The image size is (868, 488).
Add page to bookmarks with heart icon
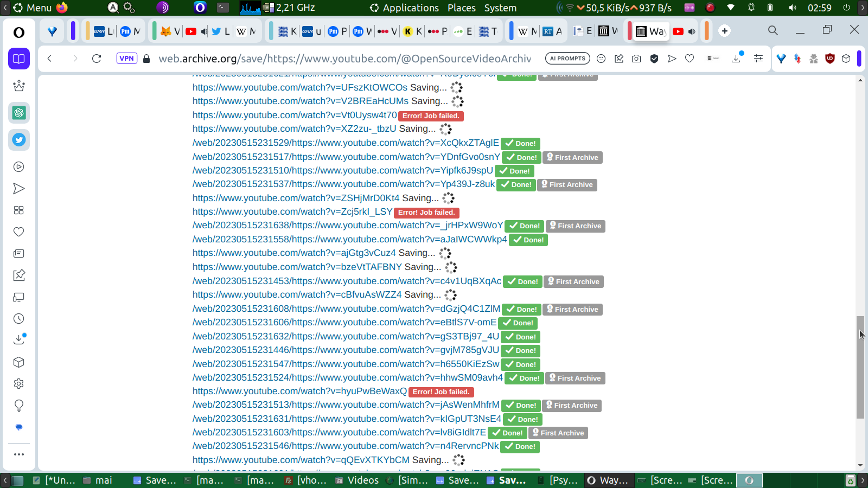[x=690, y=59]
